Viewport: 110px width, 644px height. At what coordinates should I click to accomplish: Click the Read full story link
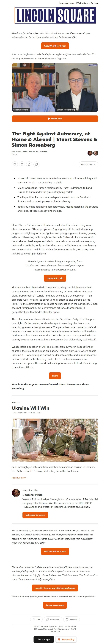click(x=19, y=478)
